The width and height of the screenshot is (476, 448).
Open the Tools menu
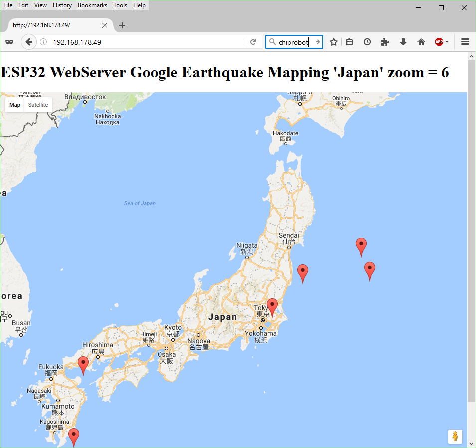[x=120, y=5]
